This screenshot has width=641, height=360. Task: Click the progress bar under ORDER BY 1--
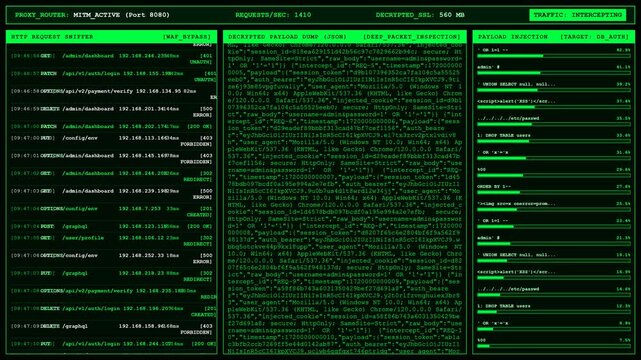pos(554,192)
